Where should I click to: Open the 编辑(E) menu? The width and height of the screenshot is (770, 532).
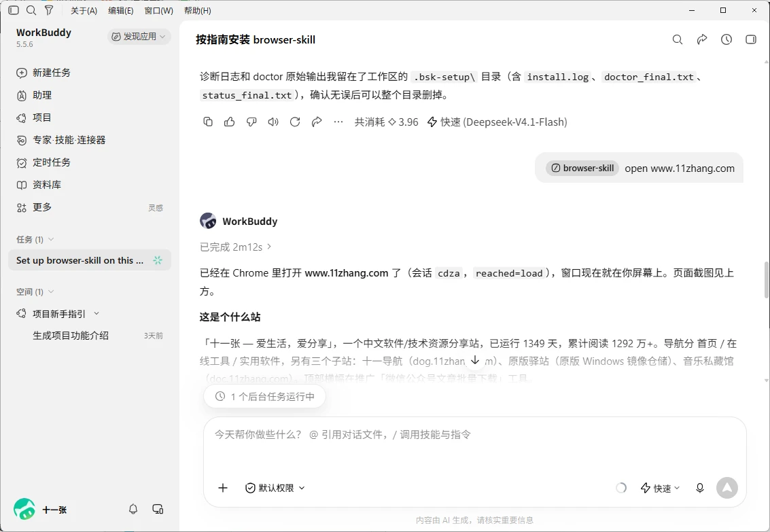[x=121, y=10]
